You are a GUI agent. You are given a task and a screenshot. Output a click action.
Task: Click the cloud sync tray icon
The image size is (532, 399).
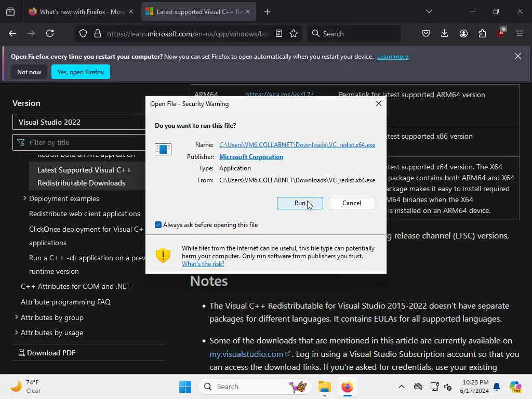tap(418, 387)
